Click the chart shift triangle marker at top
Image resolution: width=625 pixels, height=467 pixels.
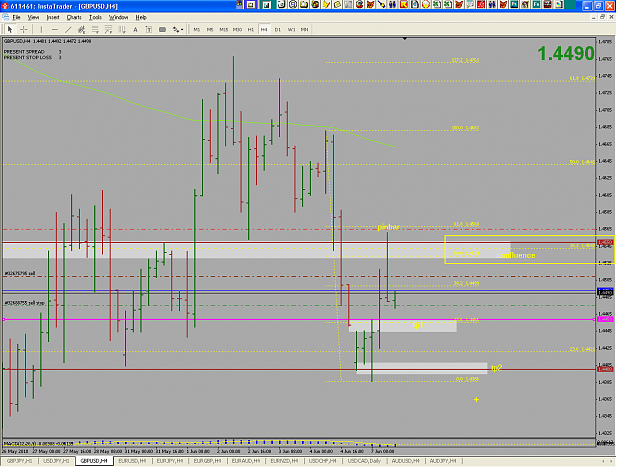405,39
